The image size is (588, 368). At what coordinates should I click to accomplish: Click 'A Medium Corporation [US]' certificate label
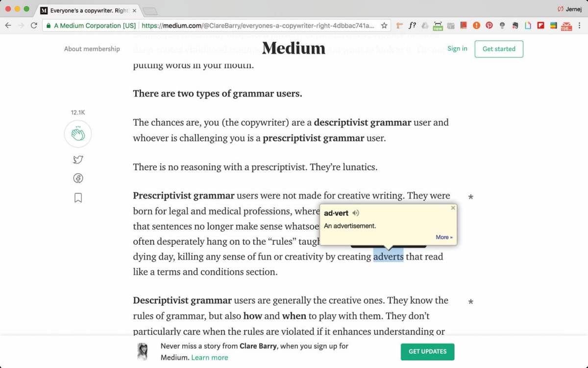point(95,26)
